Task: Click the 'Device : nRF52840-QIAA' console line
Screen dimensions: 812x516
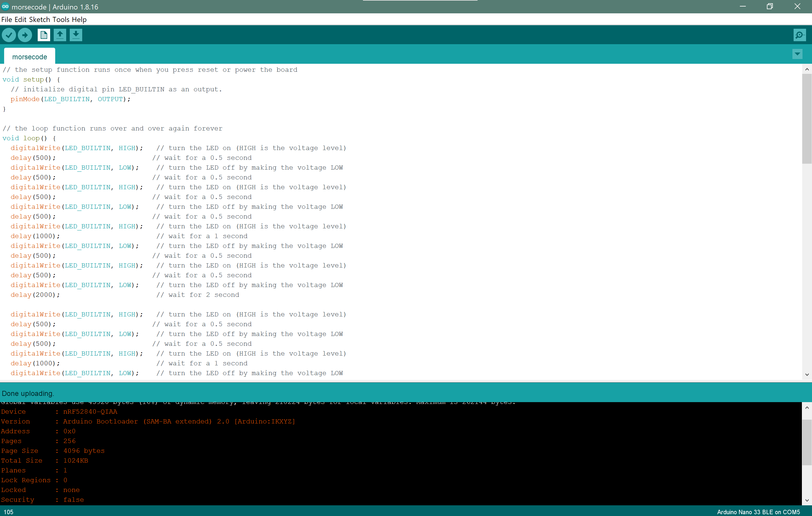Action: (59, 412)
